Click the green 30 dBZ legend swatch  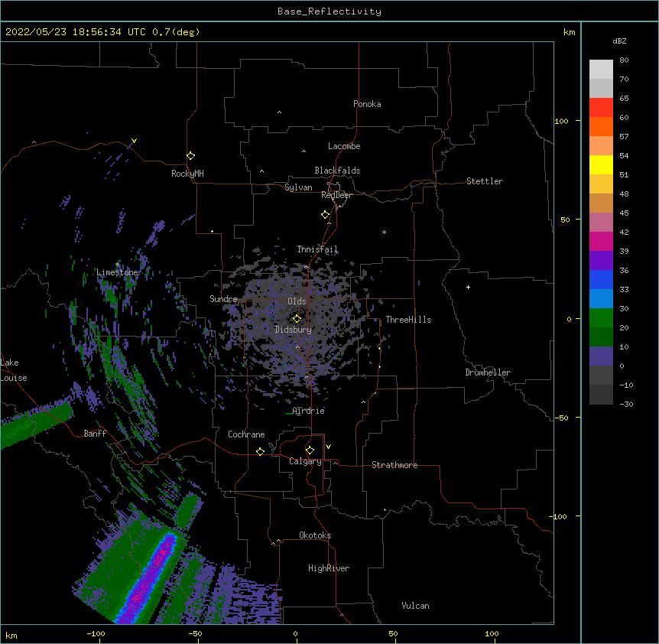tap(601, 318)
